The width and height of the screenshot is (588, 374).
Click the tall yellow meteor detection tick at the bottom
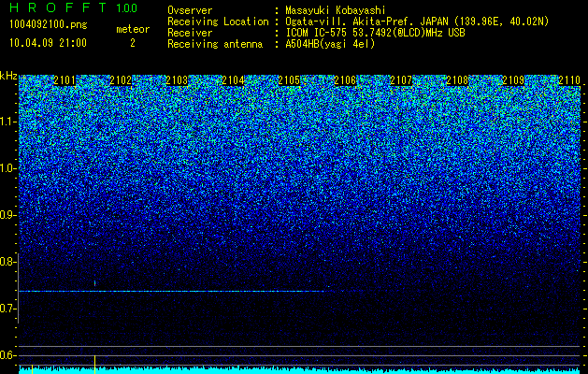click(94, 365)
